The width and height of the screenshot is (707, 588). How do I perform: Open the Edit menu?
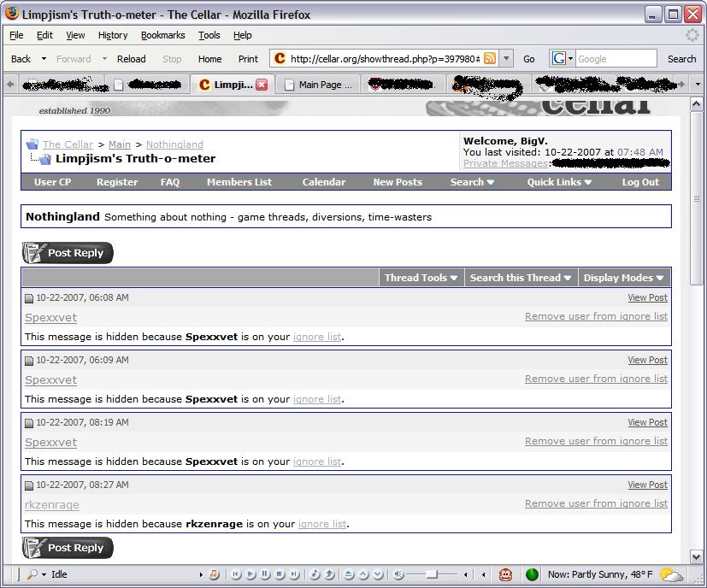pyautogui.click(x=44, y=35)
